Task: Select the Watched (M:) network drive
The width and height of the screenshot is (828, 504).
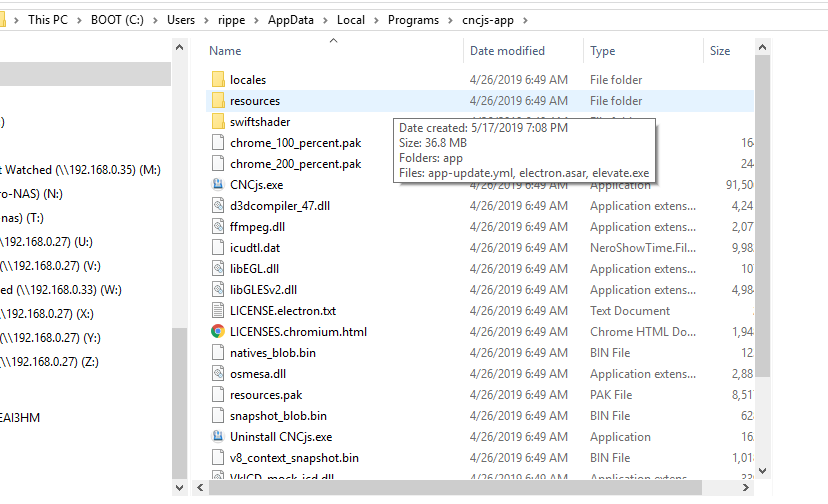Action: [82, 170]
